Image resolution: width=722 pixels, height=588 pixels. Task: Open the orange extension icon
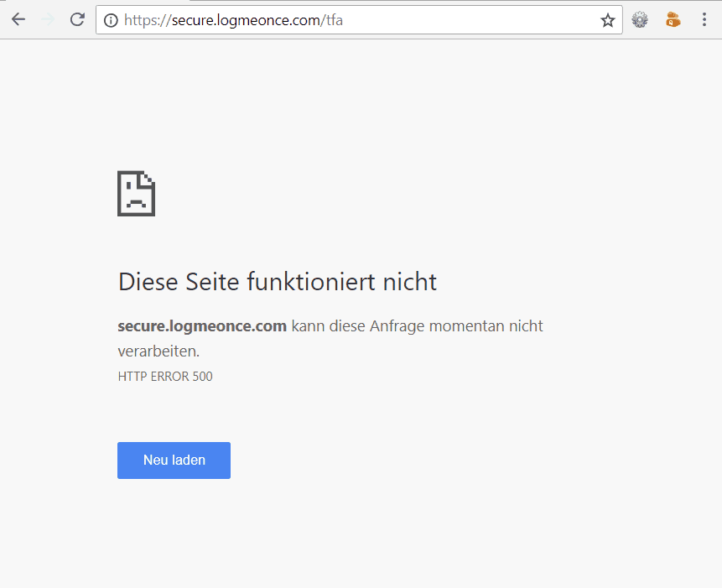point(673,20)
